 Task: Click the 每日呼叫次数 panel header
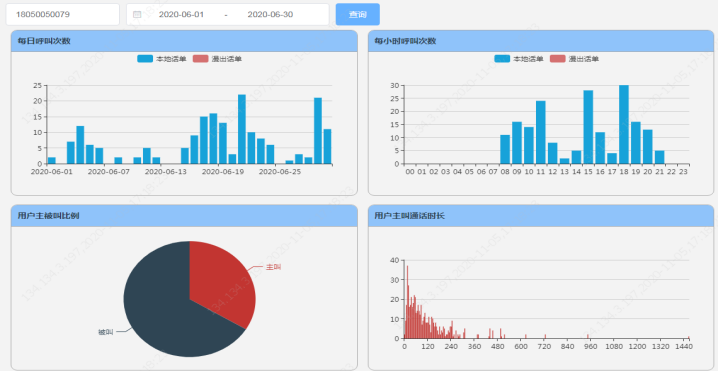click(x=184, y=41)
